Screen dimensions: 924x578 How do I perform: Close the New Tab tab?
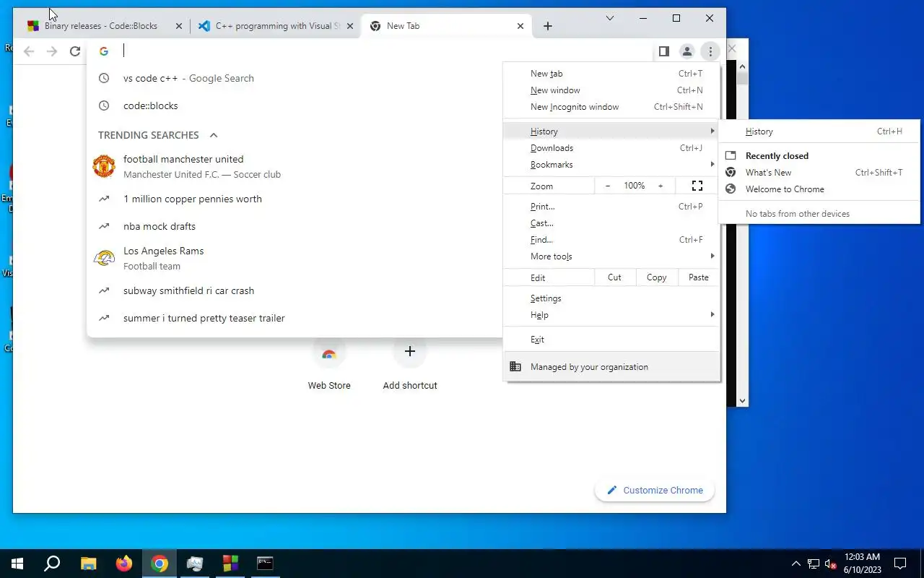pos(520,26)
